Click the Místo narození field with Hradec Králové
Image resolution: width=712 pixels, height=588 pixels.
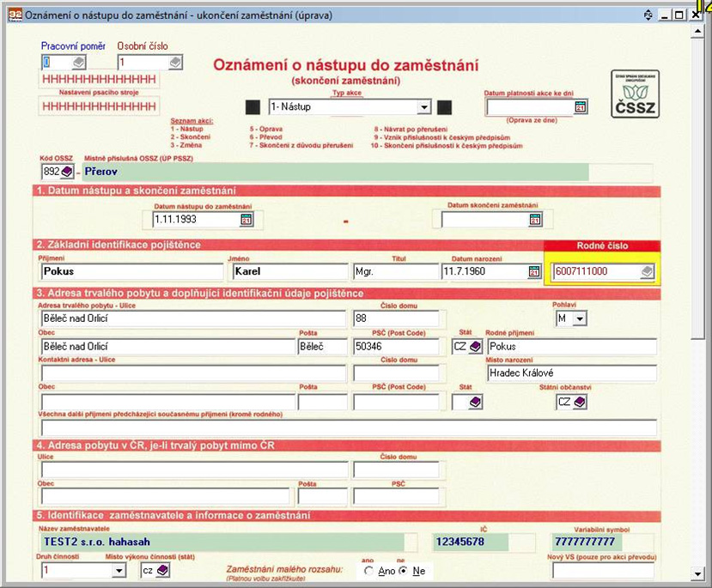572,373
